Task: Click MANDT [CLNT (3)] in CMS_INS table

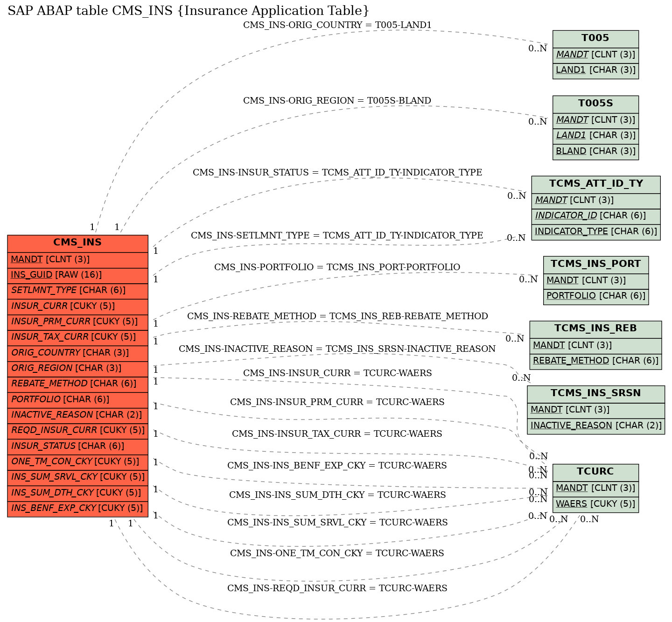Action: pos(77,259)
